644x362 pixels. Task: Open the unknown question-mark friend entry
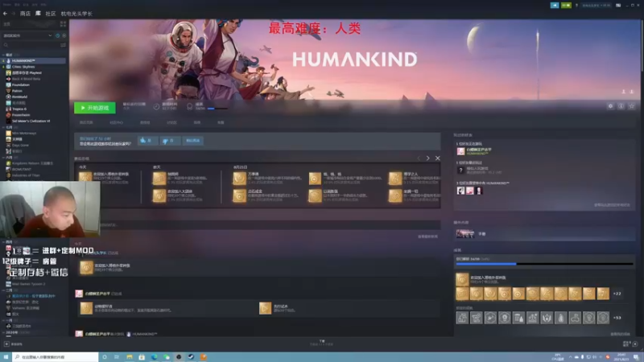[460, 171]
